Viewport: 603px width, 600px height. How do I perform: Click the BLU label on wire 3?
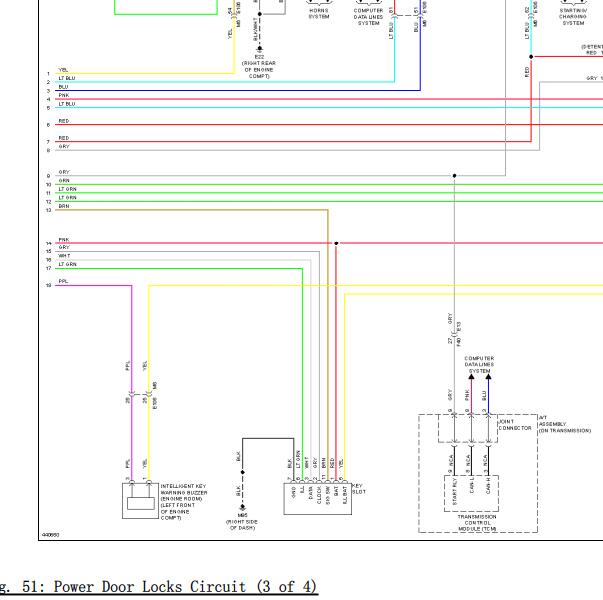pos(63,87)
